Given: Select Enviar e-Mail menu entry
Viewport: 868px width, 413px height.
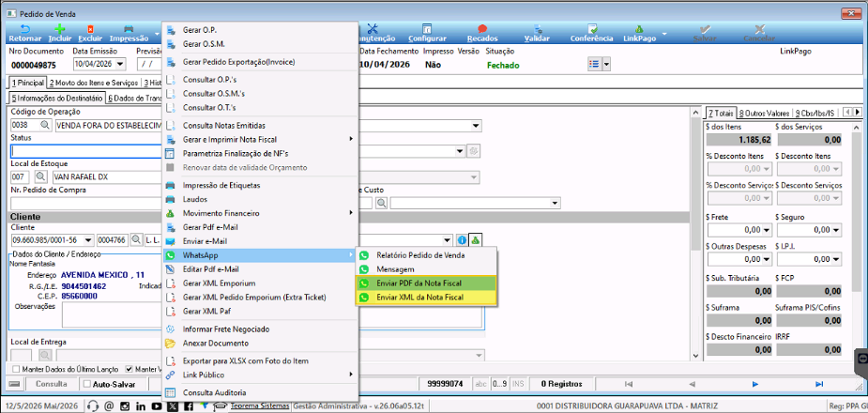Looking at the screenshot, I should tap(261, 241).
